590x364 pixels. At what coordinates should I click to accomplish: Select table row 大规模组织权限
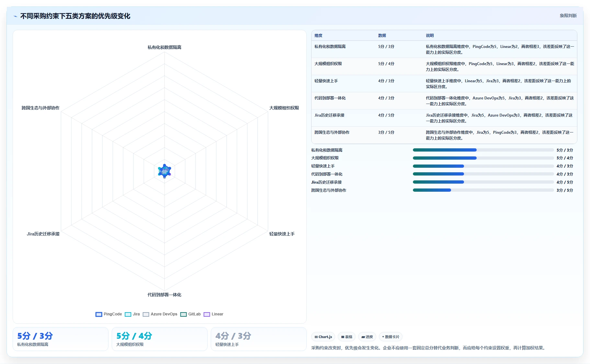(444, 66)
